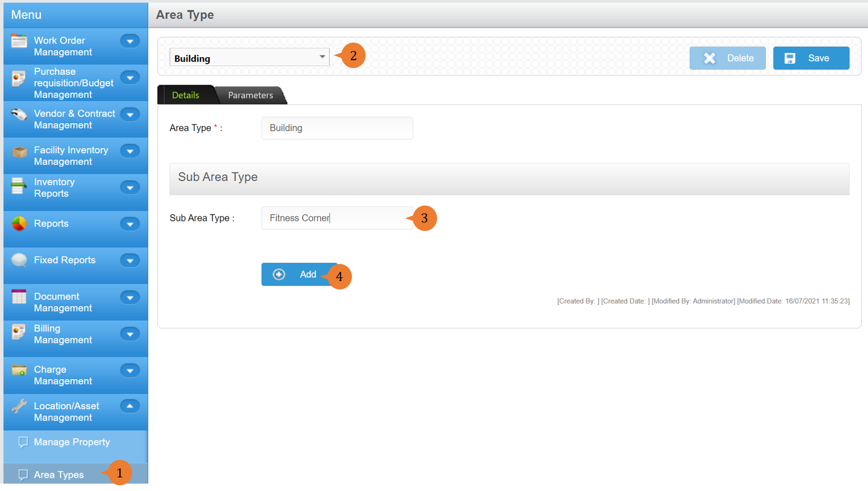Switch to the Parameters tab
The width and height of the screenshot is (868, 491).
point(250,95)
